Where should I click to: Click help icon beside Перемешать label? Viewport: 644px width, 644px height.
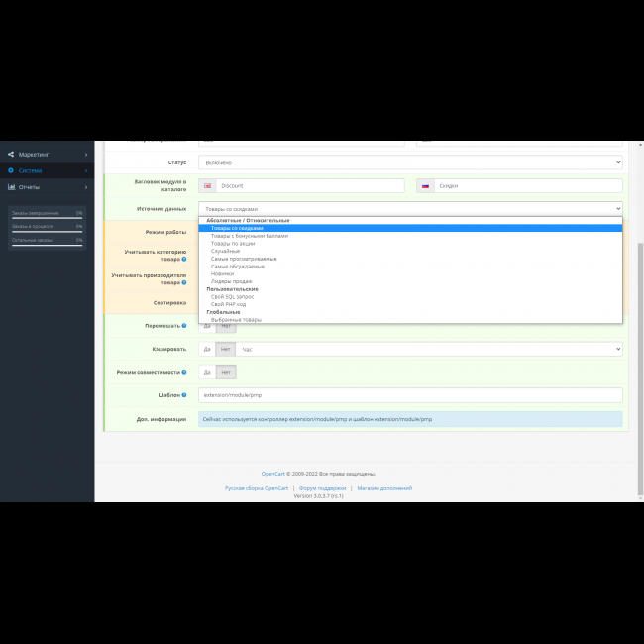pyautogui.click(x=183, y=325)
